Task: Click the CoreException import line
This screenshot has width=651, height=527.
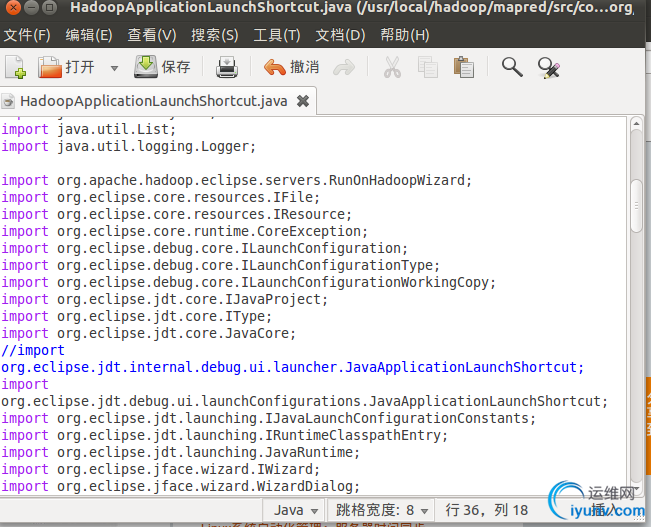Action: pyautogui.click(x=184, y=231)
